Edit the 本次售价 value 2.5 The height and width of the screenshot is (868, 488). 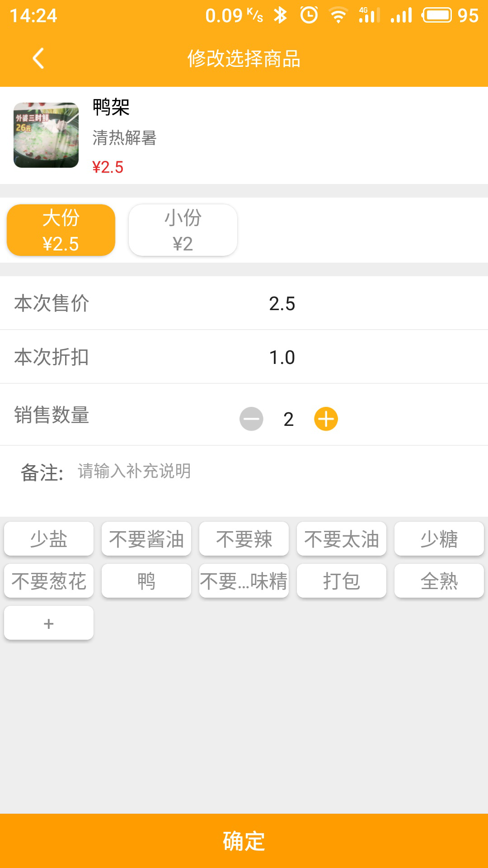point(282,303)
